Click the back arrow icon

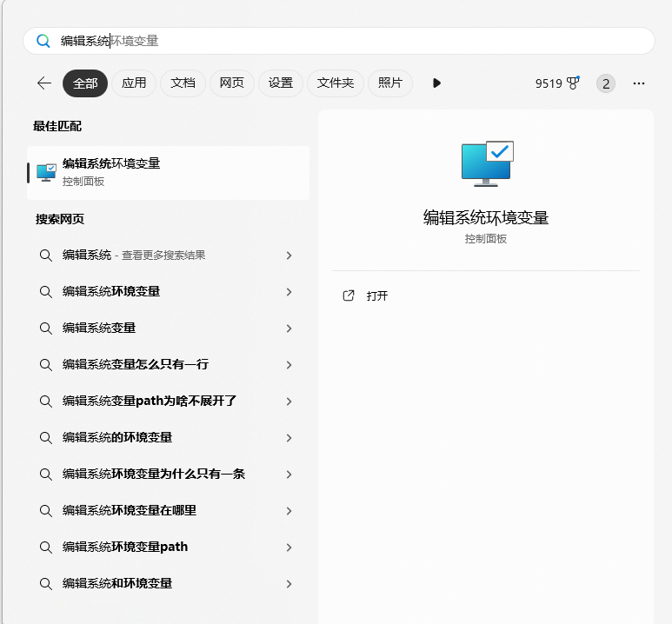pyautogui.click(x=44, y=83)
